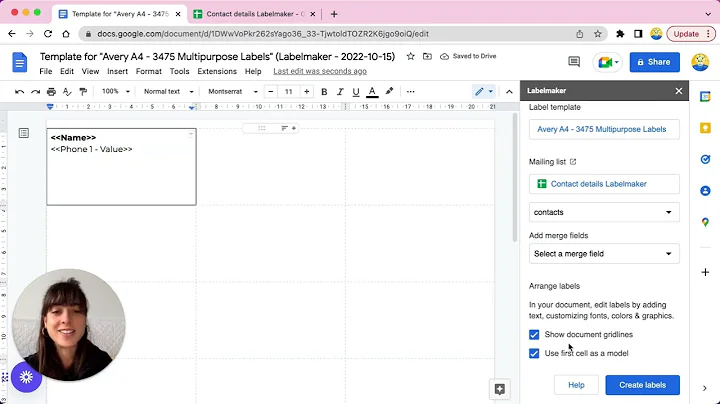Start a Google Meet call

(608, 62)
